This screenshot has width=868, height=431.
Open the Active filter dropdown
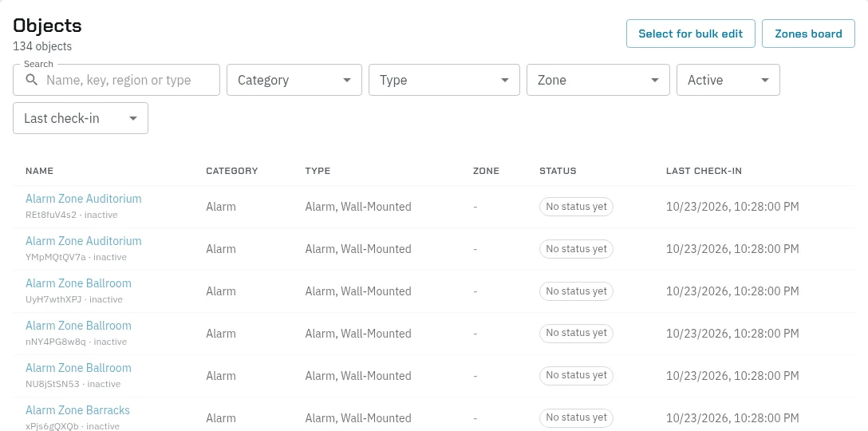[x=728, y=80]
